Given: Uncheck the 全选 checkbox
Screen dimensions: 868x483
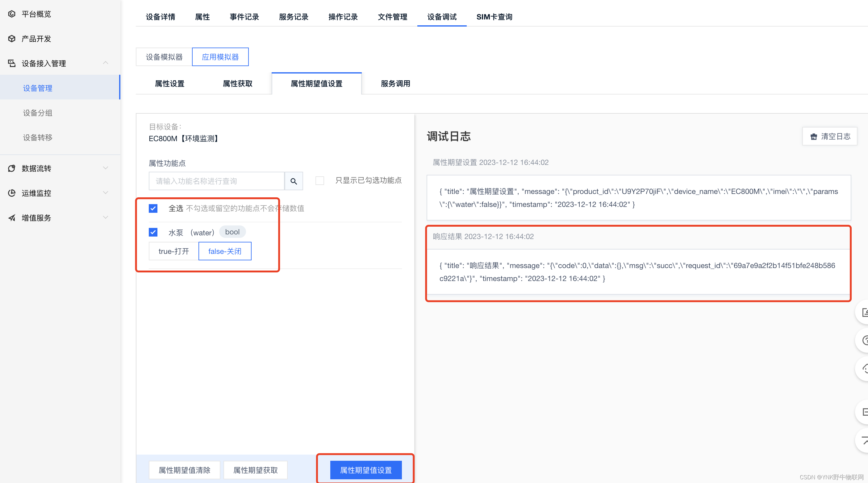Looking at the screenshot, I should (x=153, y=208).
